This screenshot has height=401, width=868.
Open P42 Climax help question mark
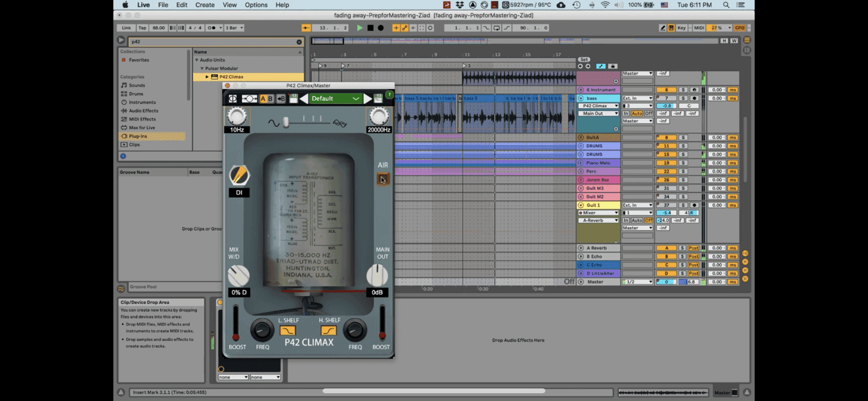pyautogui.click(x=389, y=94)
